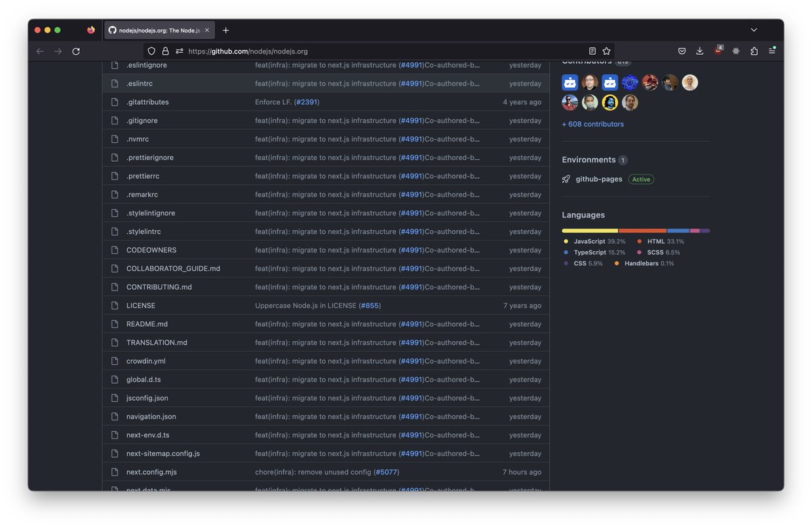
Task: Open the CONTRIBUTING.md file
Action: (x=159, y=287)
